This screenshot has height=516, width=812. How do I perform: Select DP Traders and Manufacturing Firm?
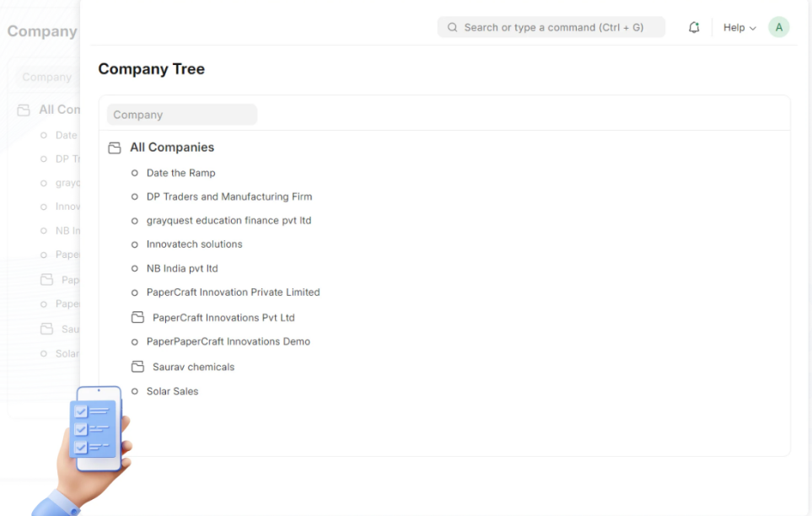[229, 196]
